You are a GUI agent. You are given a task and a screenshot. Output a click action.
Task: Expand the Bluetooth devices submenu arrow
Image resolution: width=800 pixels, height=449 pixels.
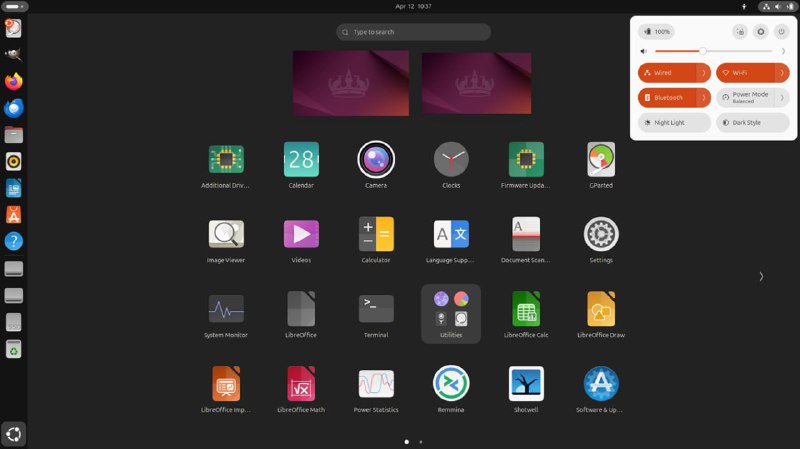[x=704, y=97]
